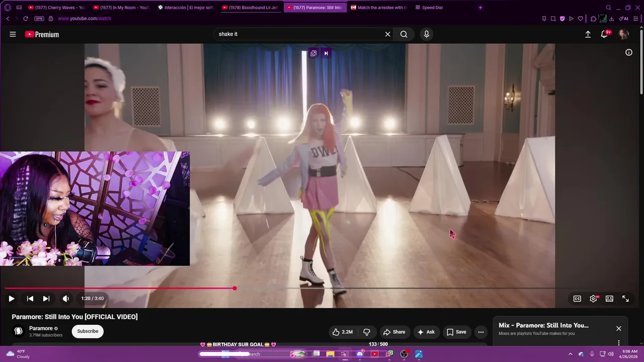Open File Explorer from the taskbar
Viewport: 644px width, 362px height.
[331, 354]
